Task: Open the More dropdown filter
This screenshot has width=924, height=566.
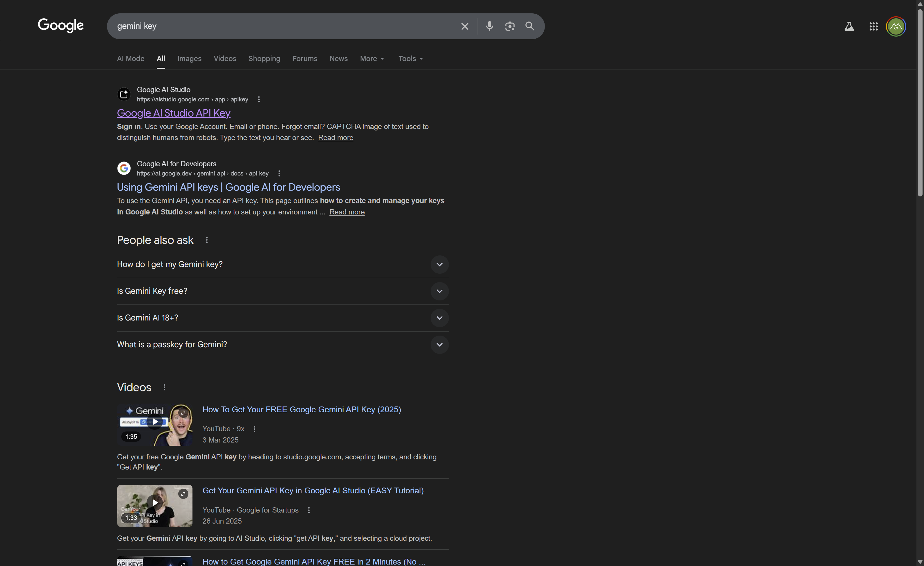Action: pyautogui.click(x=372, y=58)
